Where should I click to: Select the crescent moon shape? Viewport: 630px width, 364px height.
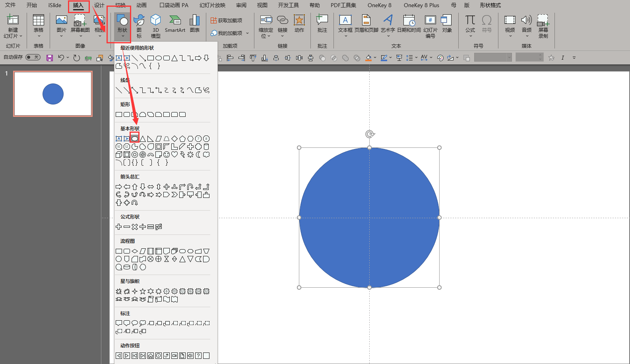point(198,155)
